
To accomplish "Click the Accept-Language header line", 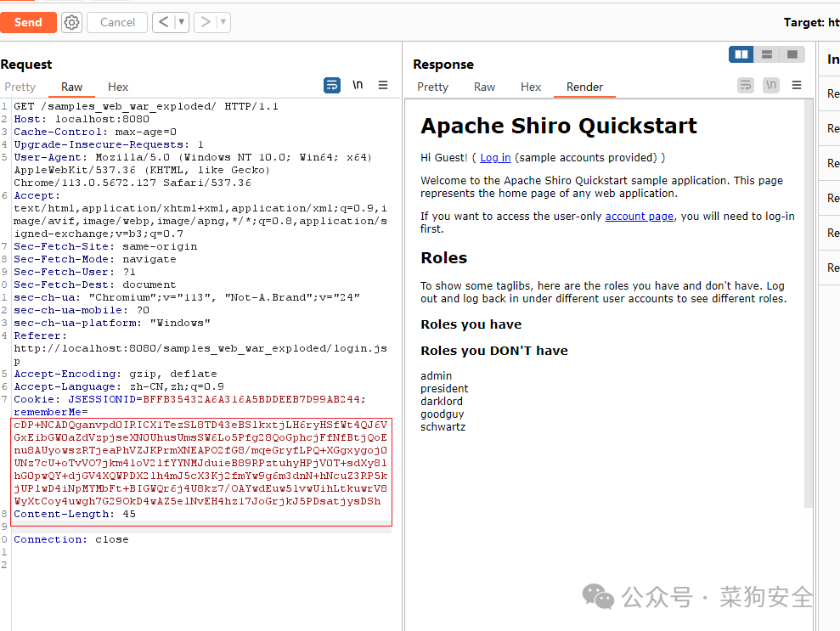I will (x=119, y=386).
